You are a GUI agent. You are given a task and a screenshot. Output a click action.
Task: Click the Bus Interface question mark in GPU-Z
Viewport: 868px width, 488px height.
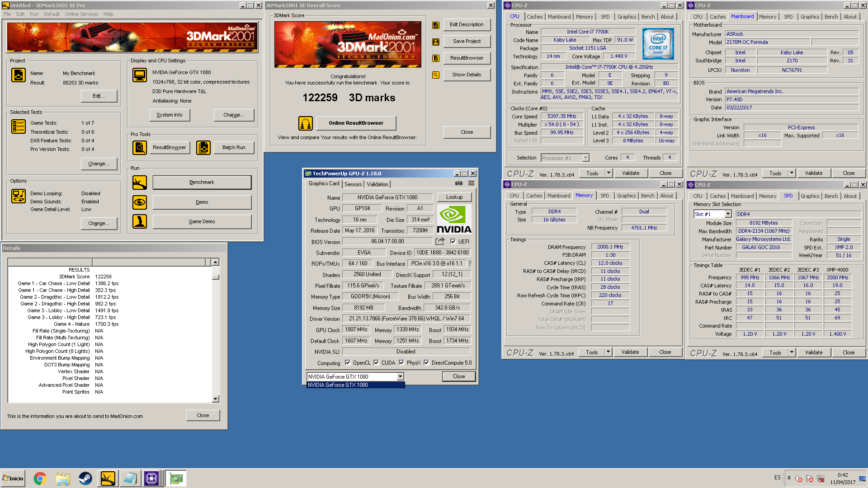[469, 263]
